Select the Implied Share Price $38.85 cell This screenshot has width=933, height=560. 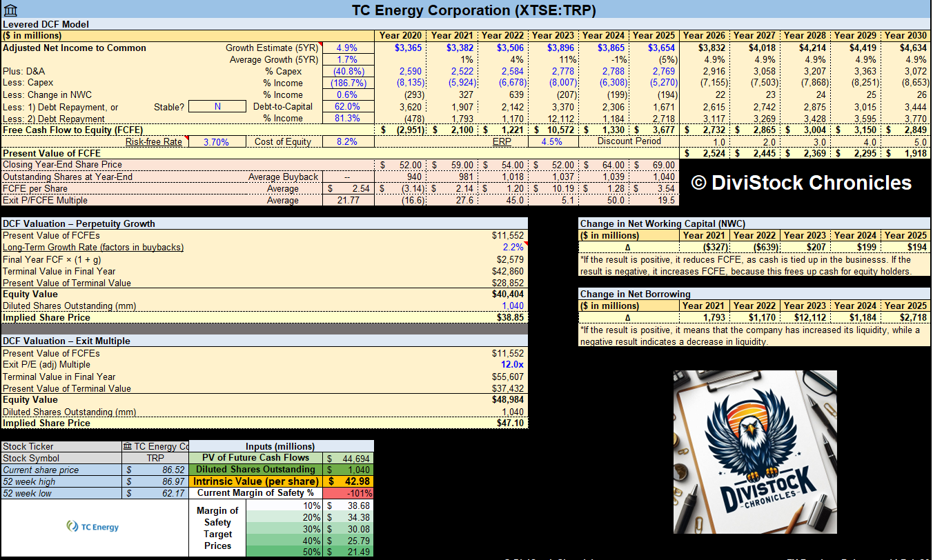pos(510,317)
